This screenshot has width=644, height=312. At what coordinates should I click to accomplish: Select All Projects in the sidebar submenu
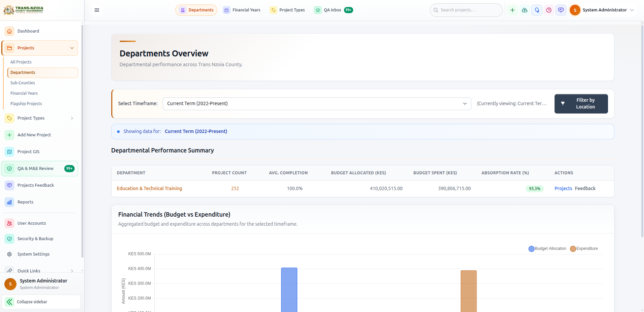pos(21,62)
